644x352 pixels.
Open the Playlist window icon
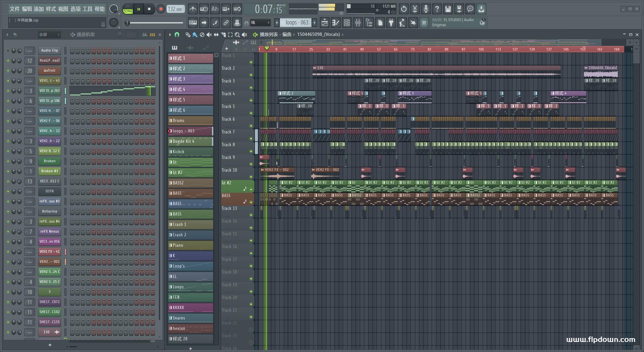click(x=324, y=23)
